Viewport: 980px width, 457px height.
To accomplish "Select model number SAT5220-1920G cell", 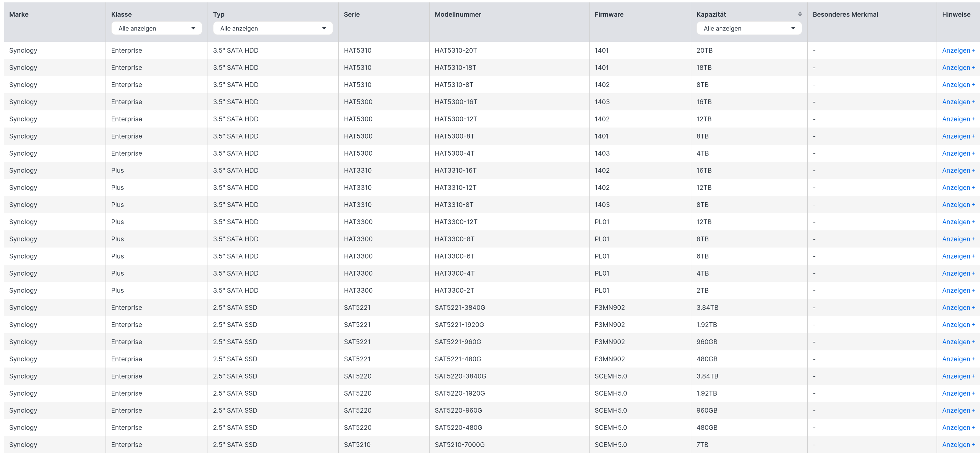I will click(x=460, y=393).
